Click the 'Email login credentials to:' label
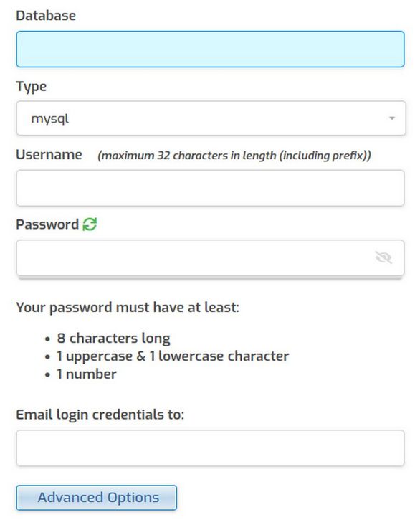 point(100,415)
